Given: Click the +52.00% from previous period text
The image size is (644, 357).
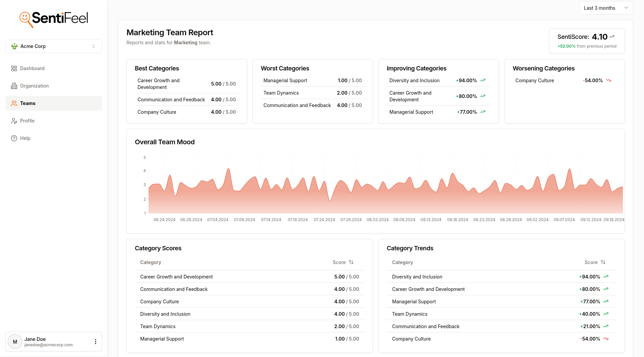Looking at the screenshot, I should [587, 46].
